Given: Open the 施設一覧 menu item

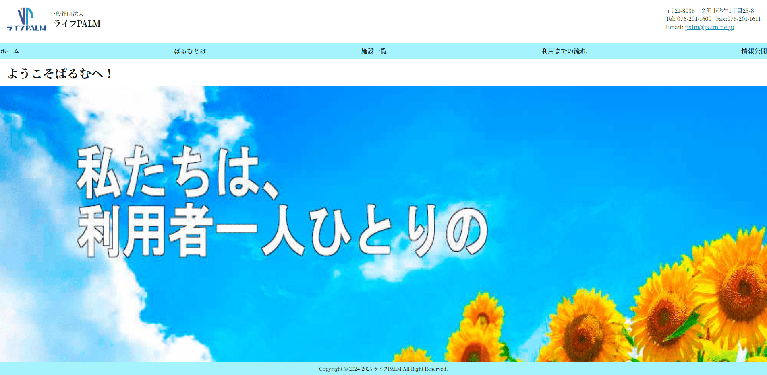Looking at the screenshot, I should [x=373, y=51].
